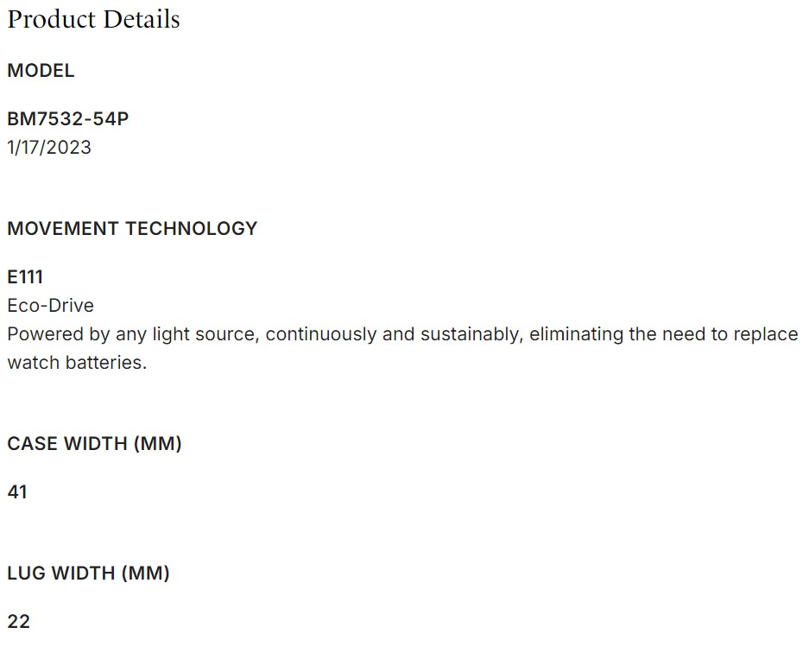Select the E111 movement code
Image resolution: width=809 pixels, height=672 pixels.
click(x=25, y=277)
